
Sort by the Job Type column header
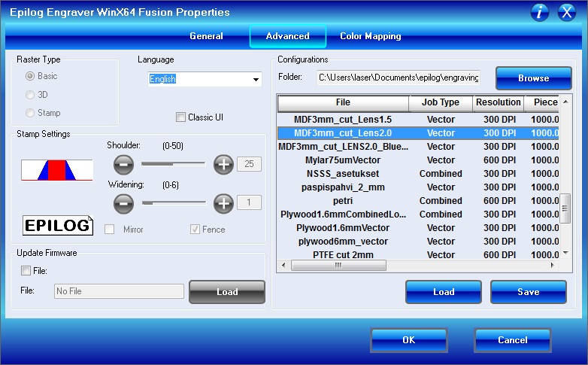tap(441, 102)
